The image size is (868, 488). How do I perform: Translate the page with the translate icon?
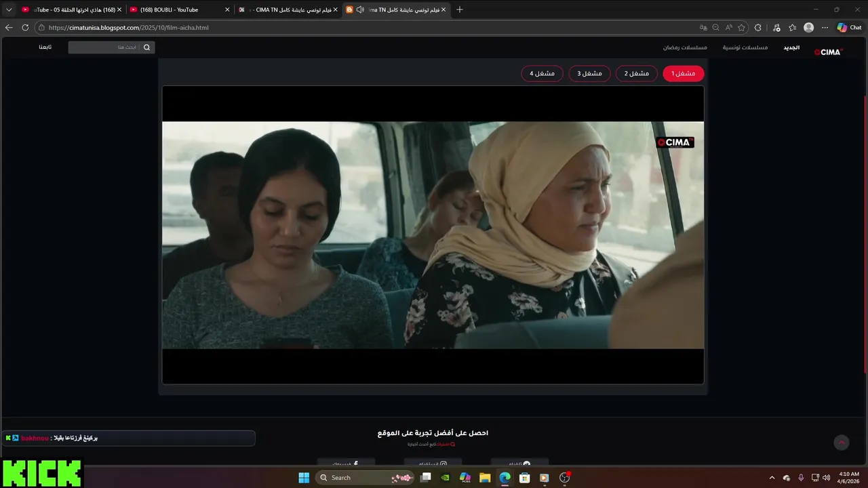coord(703,28)
